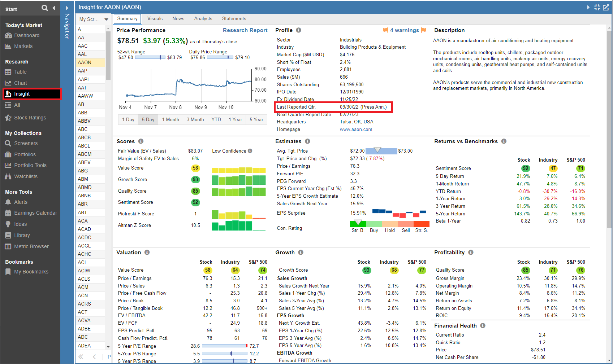The height and width of the screenshot is (364, 613).
Task: Select 5 Year chart period
Action: click(256, 120)
